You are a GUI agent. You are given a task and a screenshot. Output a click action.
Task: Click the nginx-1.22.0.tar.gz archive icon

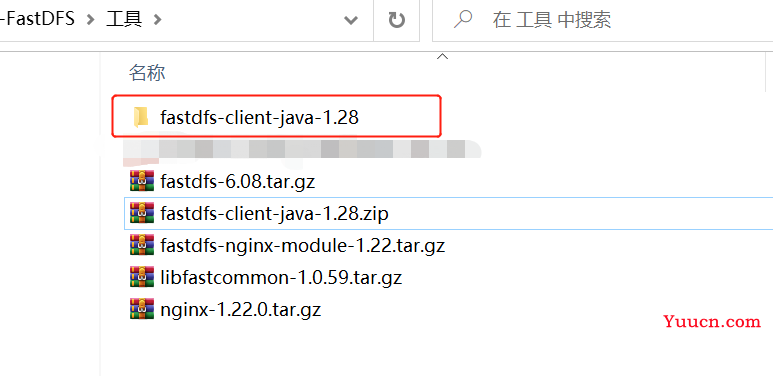142,308
